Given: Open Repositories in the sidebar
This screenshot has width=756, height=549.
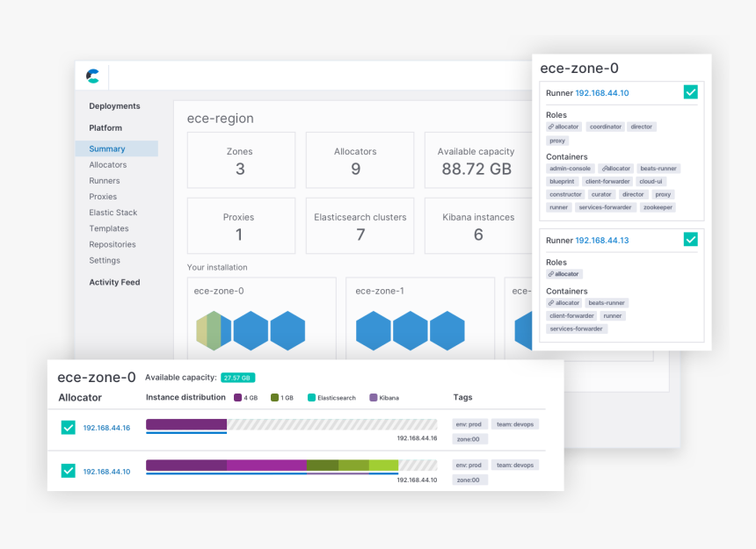Looking at the screenshot, I should [x=113, y=244].
